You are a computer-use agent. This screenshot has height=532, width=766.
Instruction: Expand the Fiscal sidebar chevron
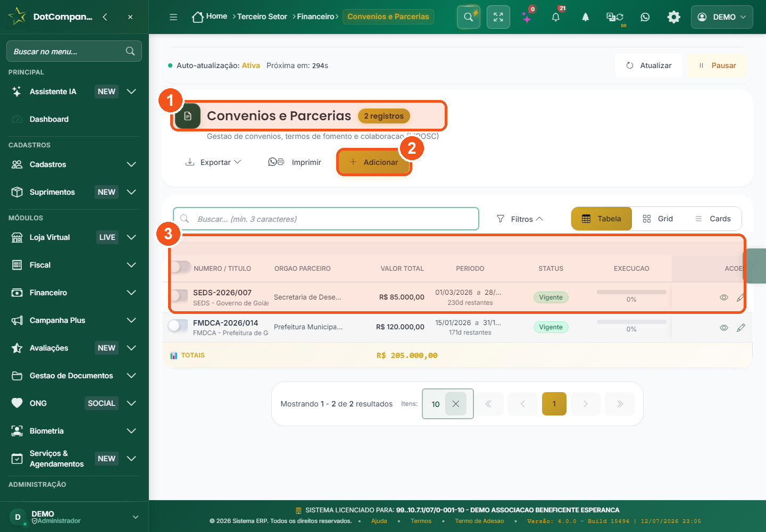pyautogui.click(x=131, y=265)
